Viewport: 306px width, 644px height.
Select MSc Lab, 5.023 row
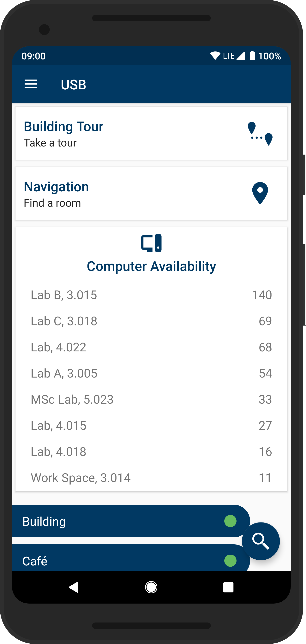coord(151,399)
